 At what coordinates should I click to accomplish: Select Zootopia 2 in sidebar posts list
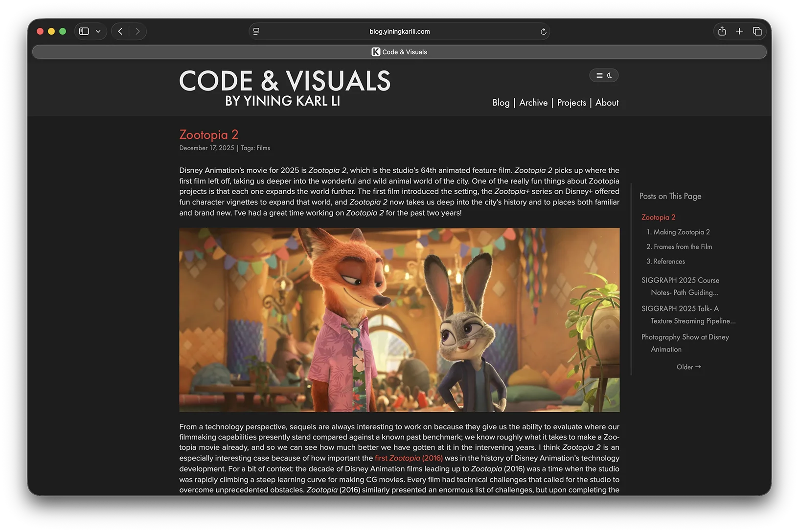pyautogui.click(x=659, y=217)
